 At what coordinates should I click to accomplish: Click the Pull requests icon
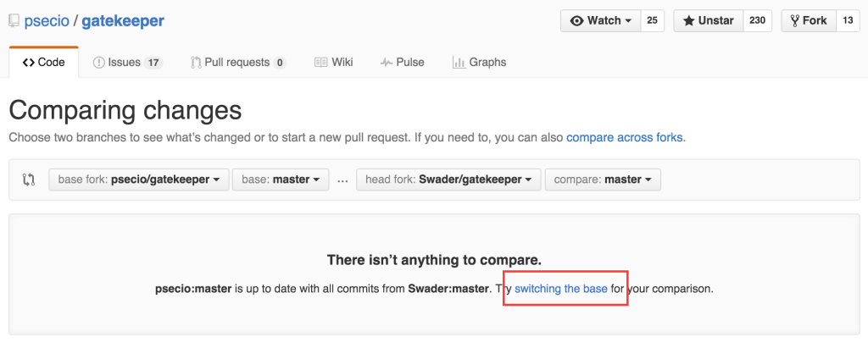click(x=196, y=62)
